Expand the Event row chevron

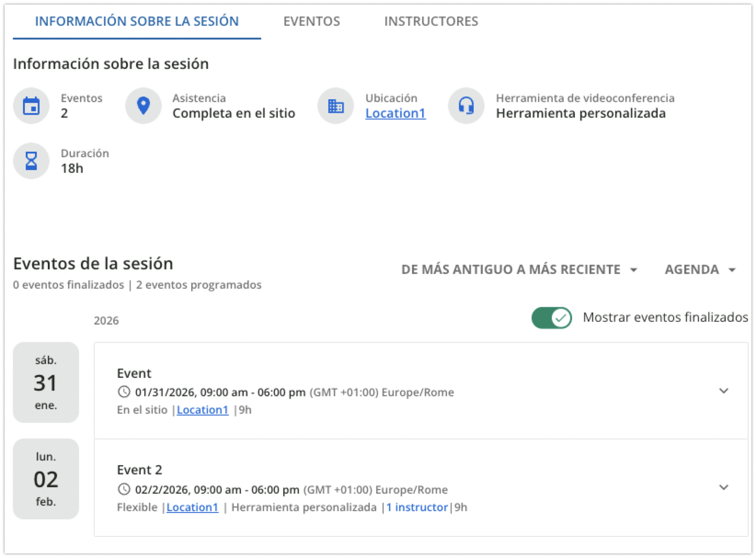click(724, 391)
